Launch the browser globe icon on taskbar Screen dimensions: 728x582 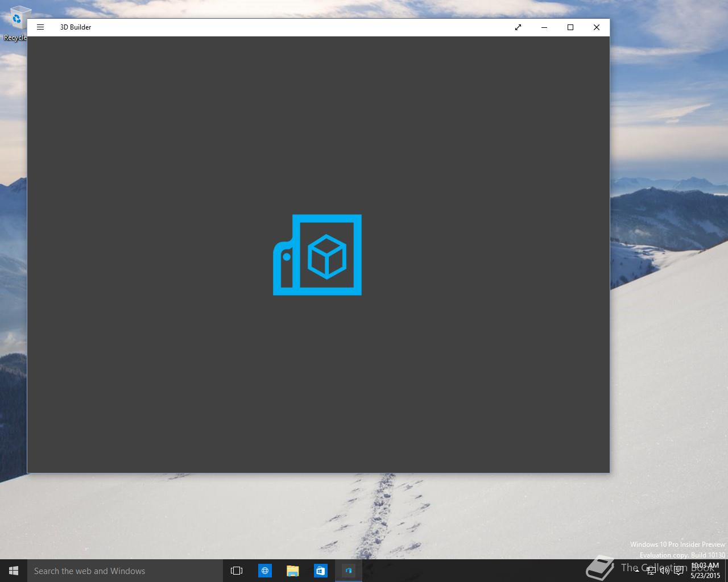[x=265, y=571]
